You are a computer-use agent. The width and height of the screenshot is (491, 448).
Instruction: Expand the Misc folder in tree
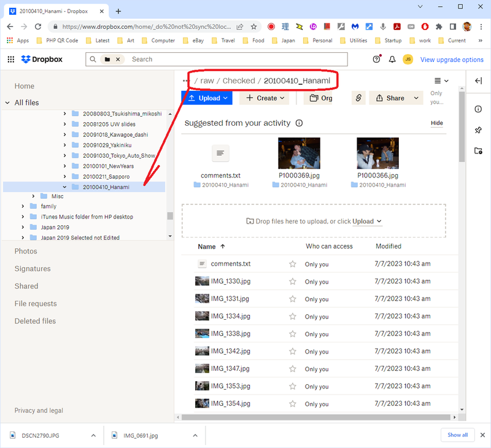pyautogui.click(x=34, y=196)
